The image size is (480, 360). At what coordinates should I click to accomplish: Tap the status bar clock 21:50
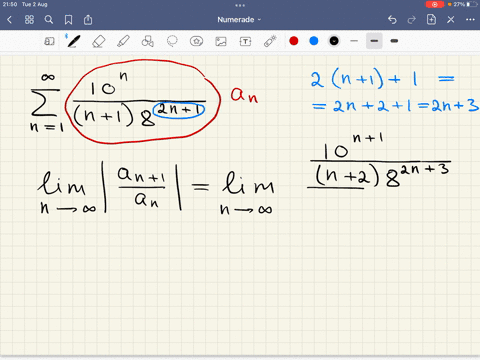pyautogui.click(x=10, y=4)
